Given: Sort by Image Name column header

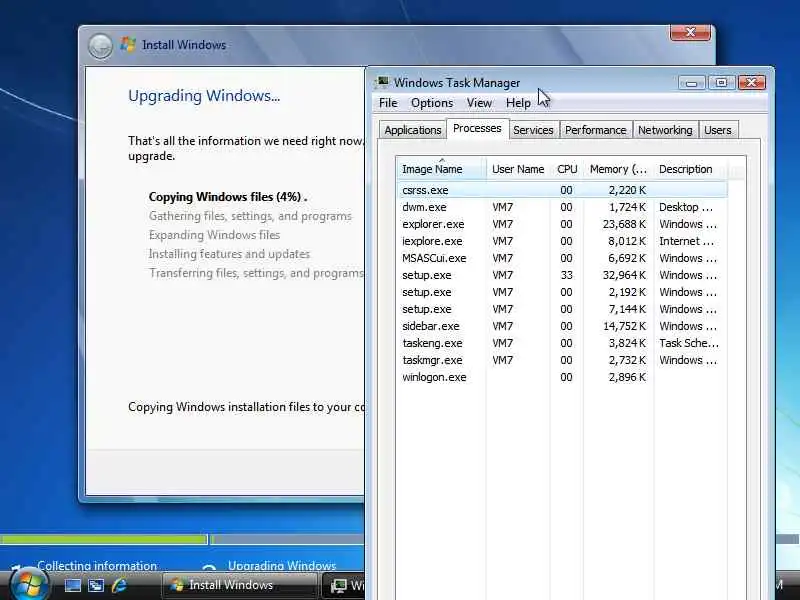Looking at the screenshot, I should pyautogui.click(x=441, y=169).
